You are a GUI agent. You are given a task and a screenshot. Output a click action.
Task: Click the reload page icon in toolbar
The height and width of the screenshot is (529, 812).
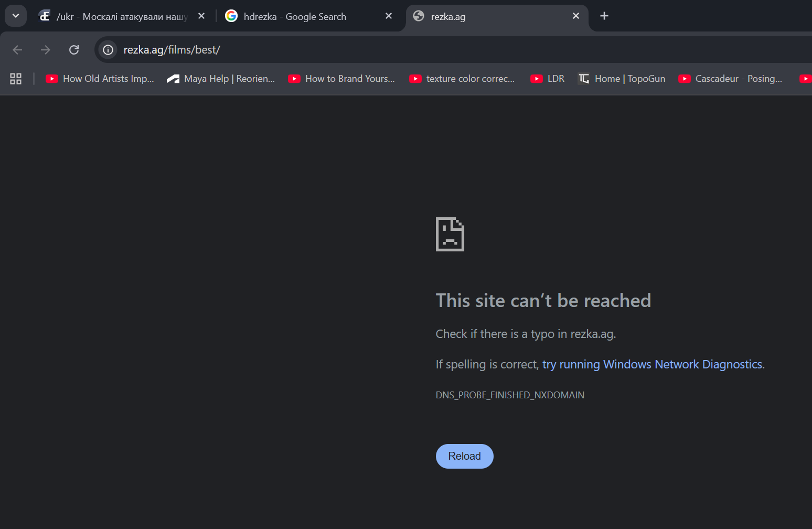(x=74, y=50)
